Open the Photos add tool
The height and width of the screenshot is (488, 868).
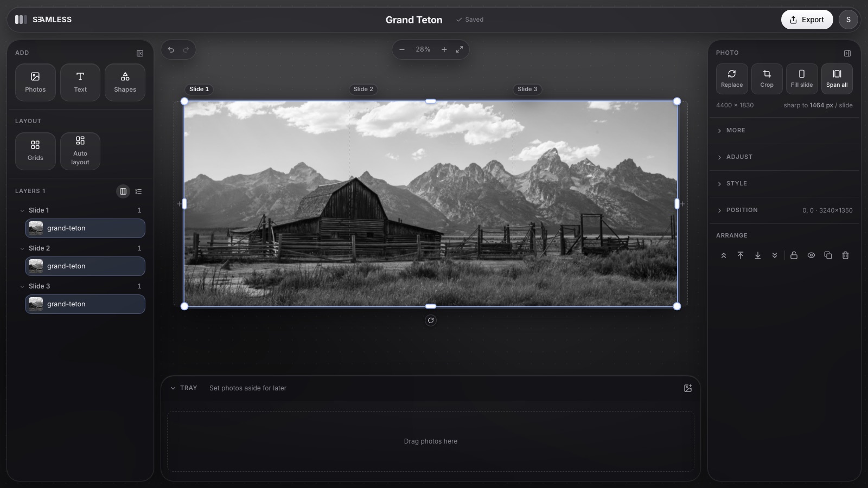tap(35, 82)
